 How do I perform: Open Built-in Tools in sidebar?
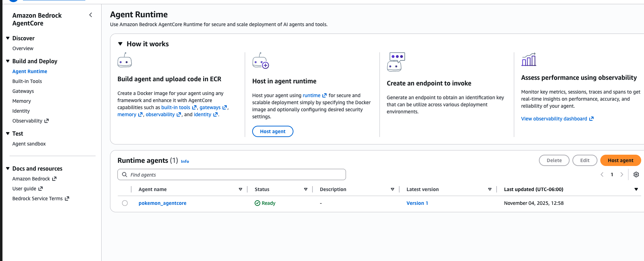27,81
